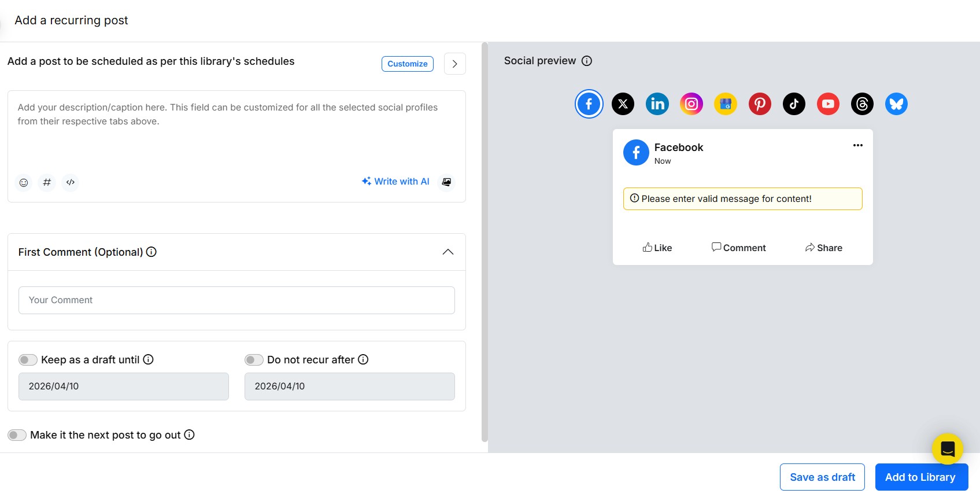This screenshot has width=980, height=497.
Task: Show the TikTok preview
Action: (x=794, y=104)
